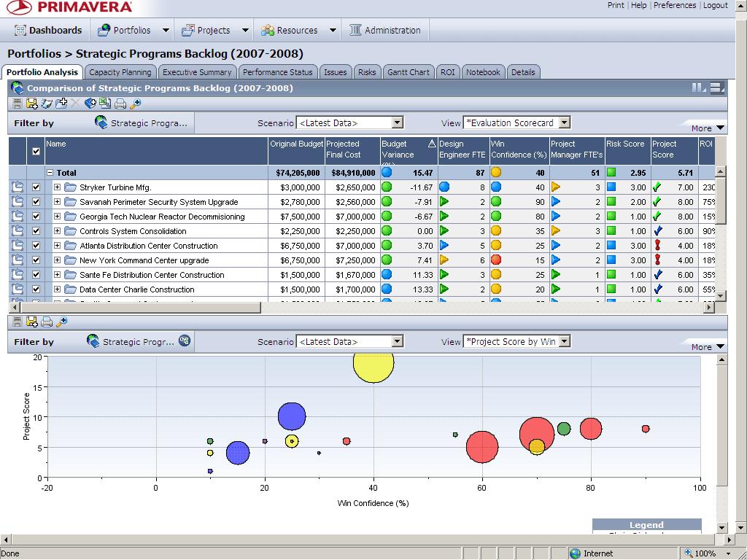Expand the Atlanta Distribution Center Construction row
Image resolution: width=747 pixels, height=560 pixels.
coord(57,246)
